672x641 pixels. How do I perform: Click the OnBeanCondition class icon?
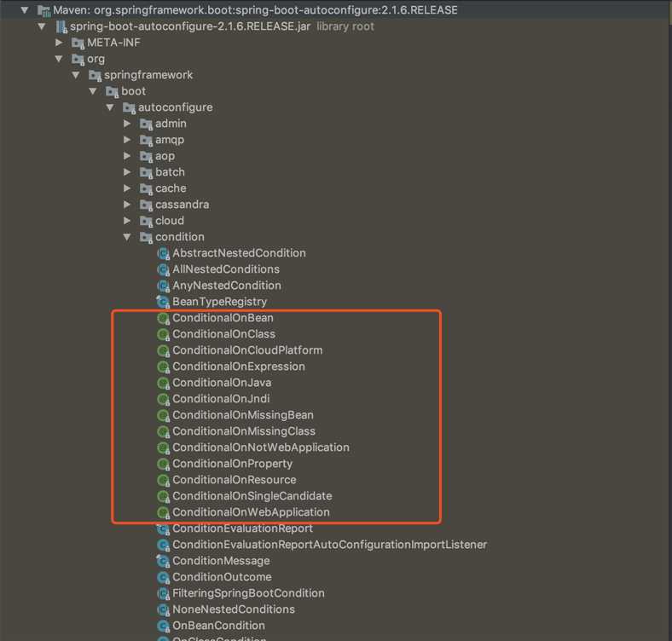coord(163,626)
